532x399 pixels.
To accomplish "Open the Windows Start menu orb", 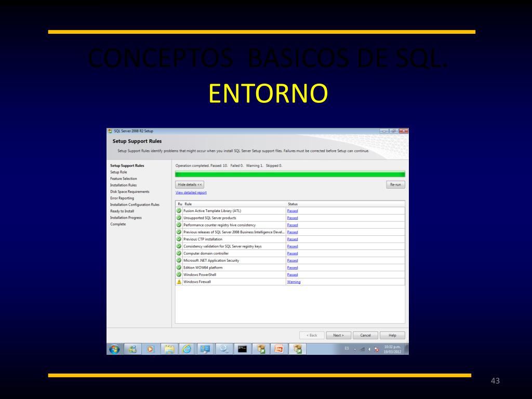I will pyautogui.click(x=114, y=349).
